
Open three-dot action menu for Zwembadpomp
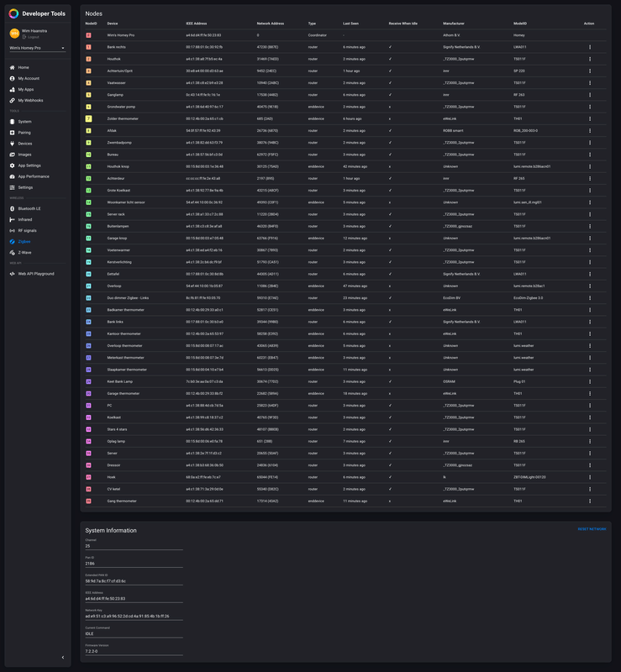(590, 143)
